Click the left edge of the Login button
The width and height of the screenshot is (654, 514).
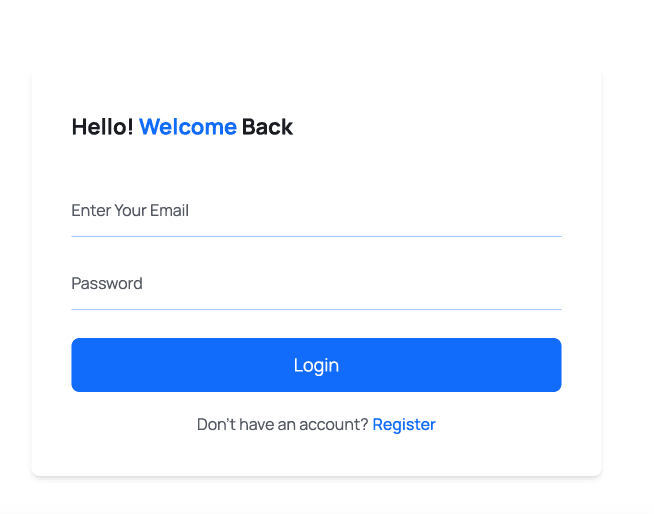tap(78, 366)
